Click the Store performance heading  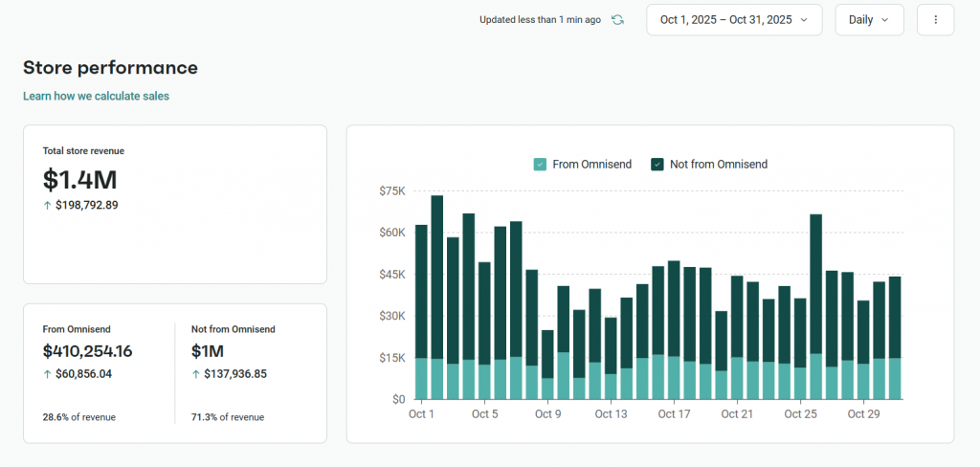tap(111, 68)
